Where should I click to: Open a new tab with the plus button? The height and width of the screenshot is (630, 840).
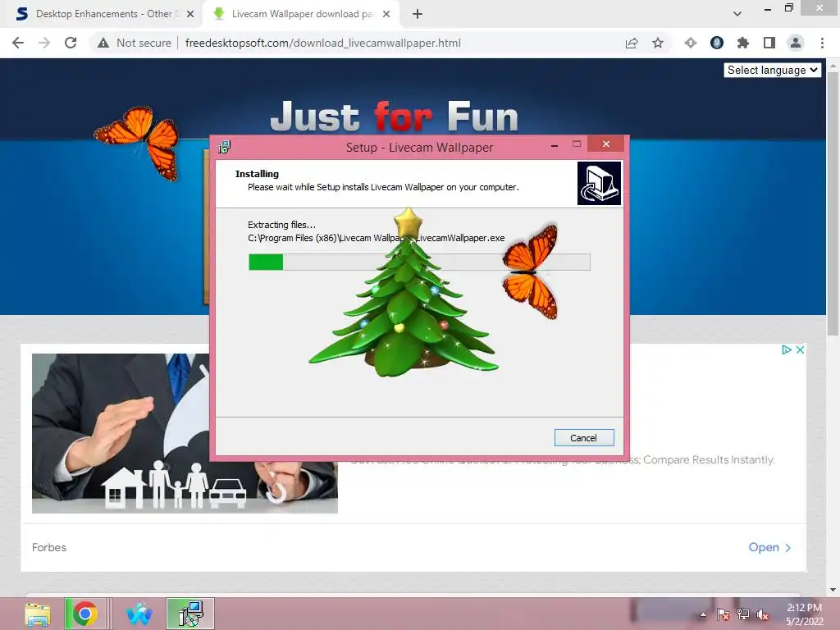coord(418,14)
